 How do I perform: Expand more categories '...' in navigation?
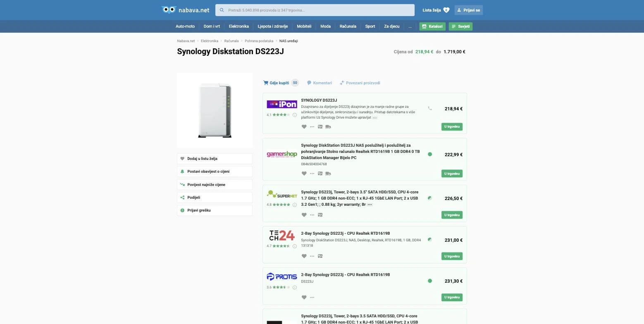click(410, 26)
